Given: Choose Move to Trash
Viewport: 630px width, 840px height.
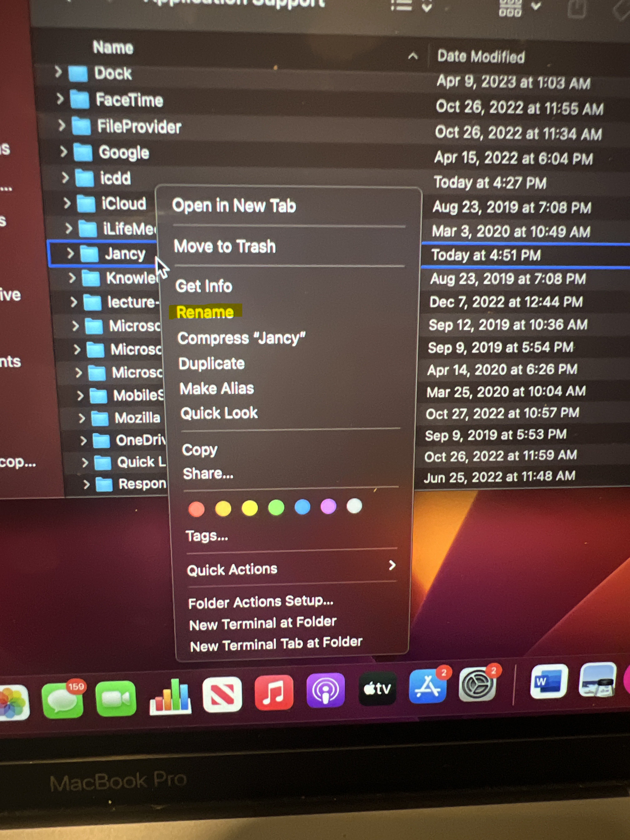Looking at the screenshot, I should pos(225,246).
